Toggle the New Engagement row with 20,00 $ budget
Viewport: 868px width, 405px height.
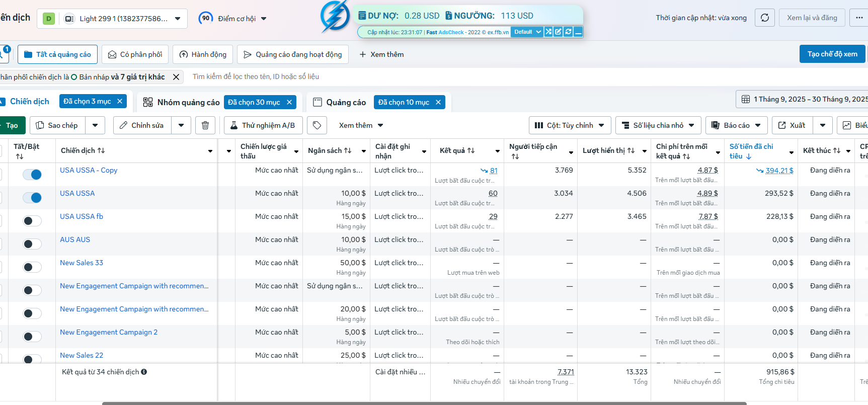point(32,313)
